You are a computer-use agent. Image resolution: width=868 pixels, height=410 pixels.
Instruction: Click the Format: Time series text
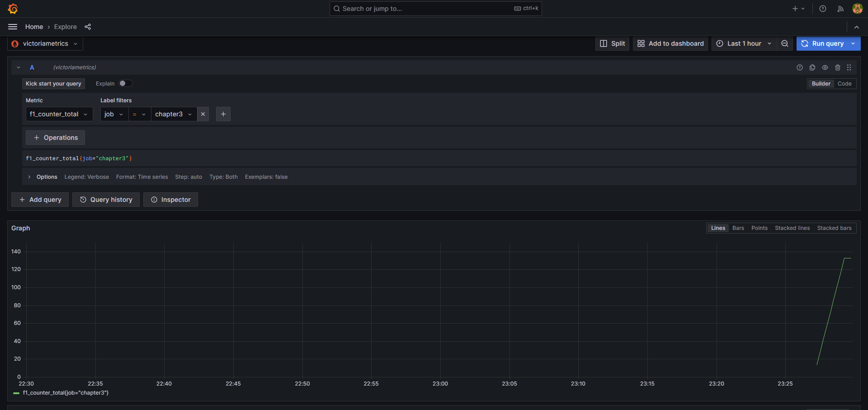click(142, 177)
